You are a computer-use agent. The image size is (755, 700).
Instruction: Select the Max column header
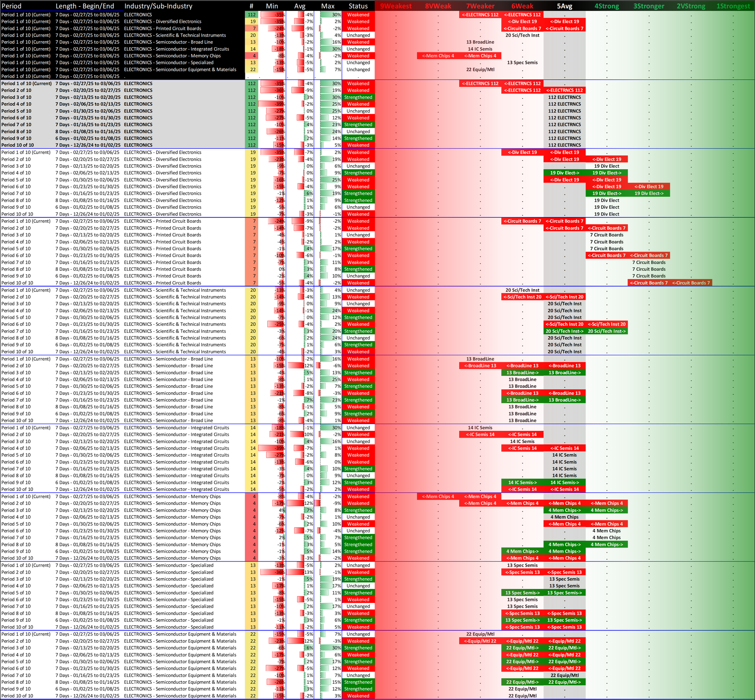point(328,6)
